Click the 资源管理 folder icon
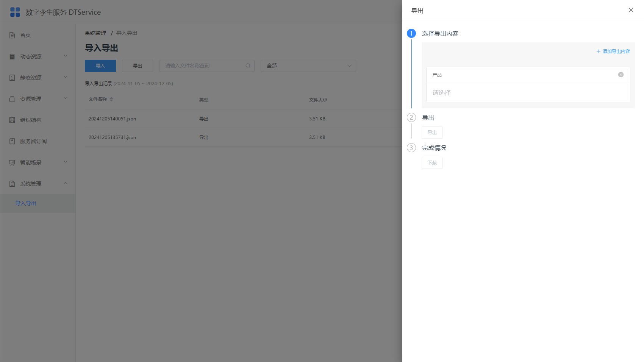The height and width of the screenshot is (362, 644). pos(12,99)
